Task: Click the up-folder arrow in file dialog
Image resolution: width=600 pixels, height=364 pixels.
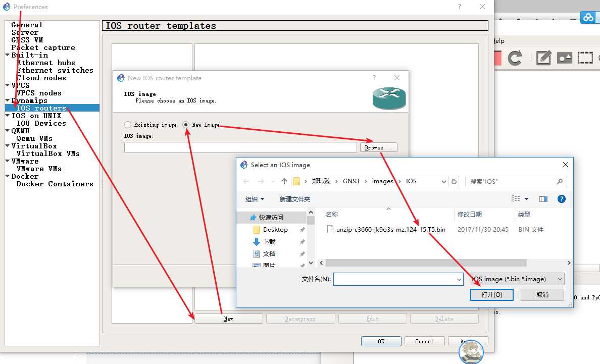Action: (284, 181)
